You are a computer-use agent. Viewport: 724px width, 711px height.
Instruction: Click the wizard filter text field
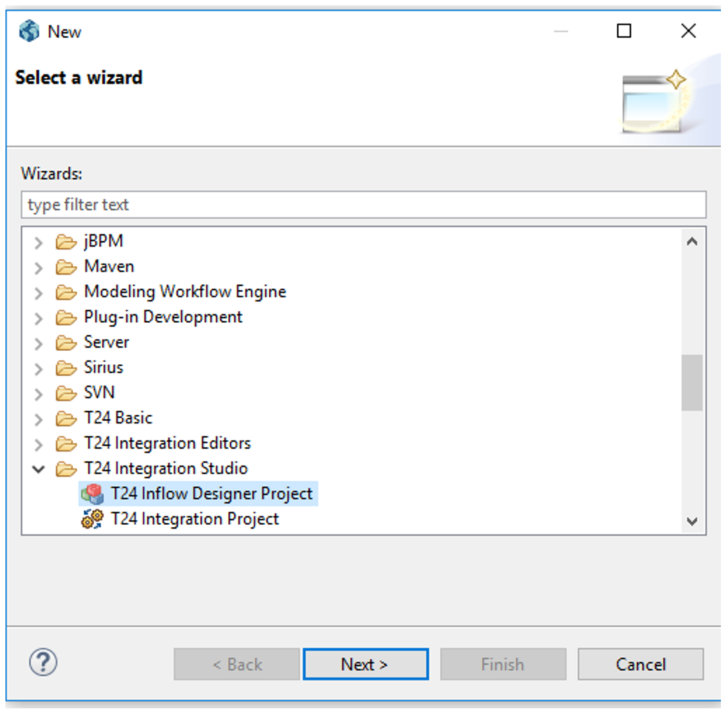[x=363, y=205]
